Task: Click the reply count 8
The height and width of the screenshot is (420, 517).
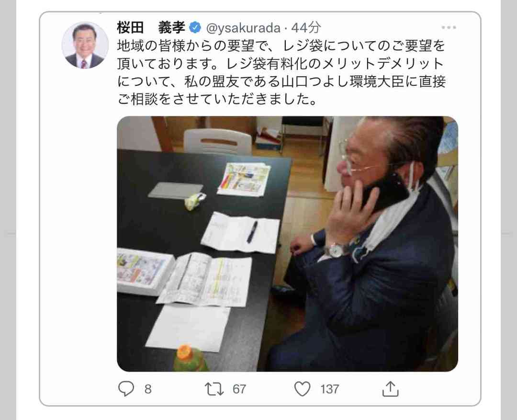Action: [148, 389]
